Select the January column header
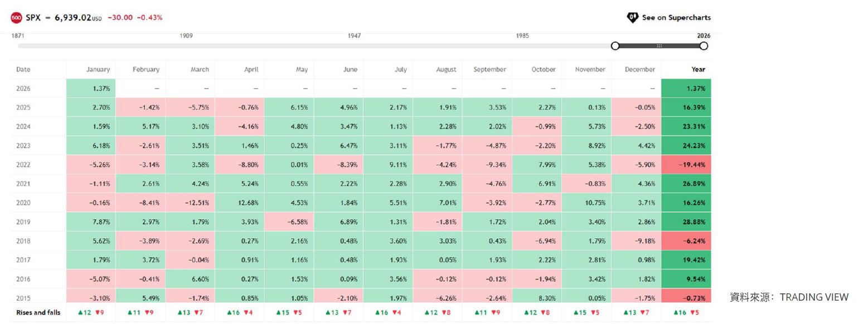Image resolution: width=868 pixels, height=324 pixels. 98,70
